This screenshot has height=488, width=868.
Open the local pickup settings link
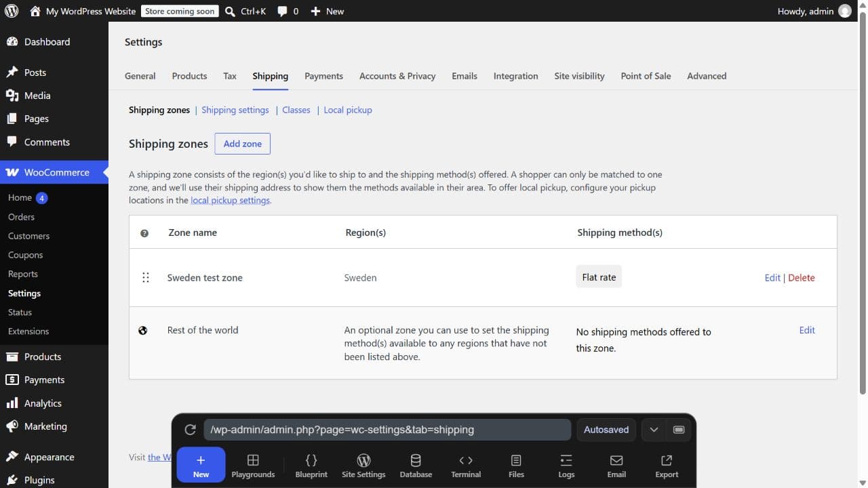coord(231,201)
